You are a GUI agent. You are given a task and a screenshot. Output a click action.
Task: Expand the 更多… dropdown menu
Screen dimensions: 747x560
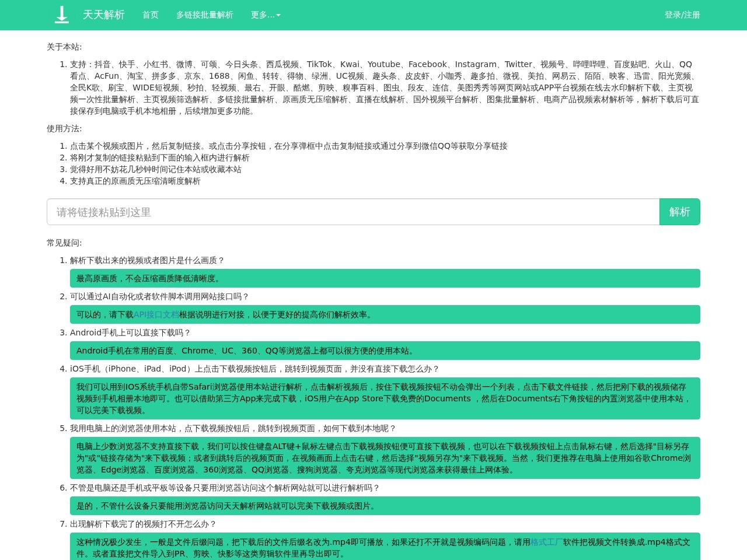point(266,15)
